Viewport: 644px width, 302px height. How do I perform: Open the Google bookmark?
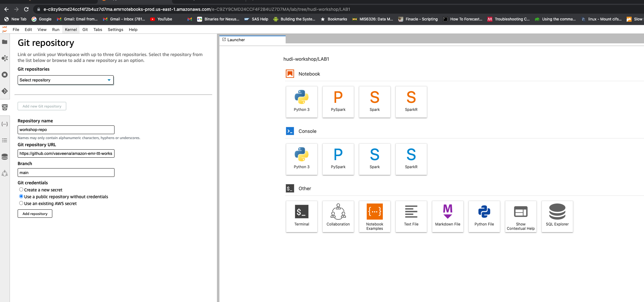pyautogui.click(x=41, y=19)
